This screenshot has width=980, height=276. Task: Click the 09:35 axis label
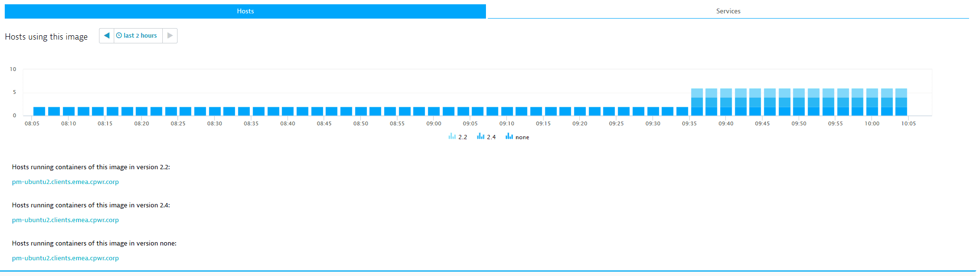[689, 123]
